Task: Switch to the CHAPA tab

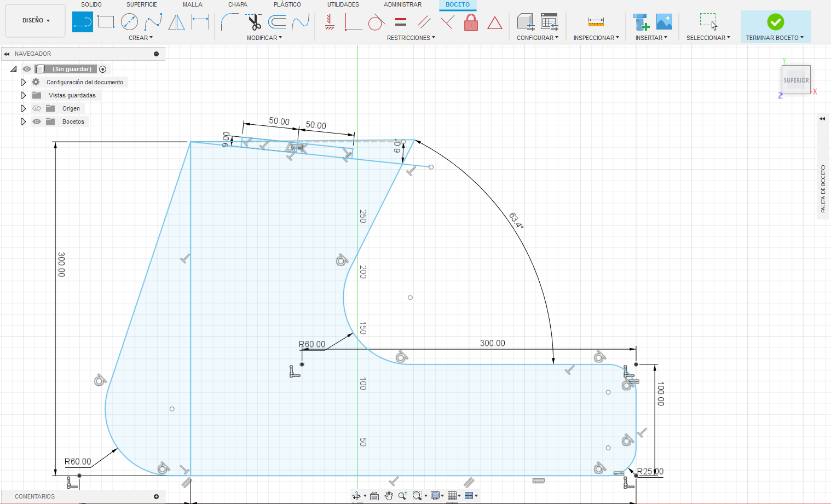Action: click(238, 4)
